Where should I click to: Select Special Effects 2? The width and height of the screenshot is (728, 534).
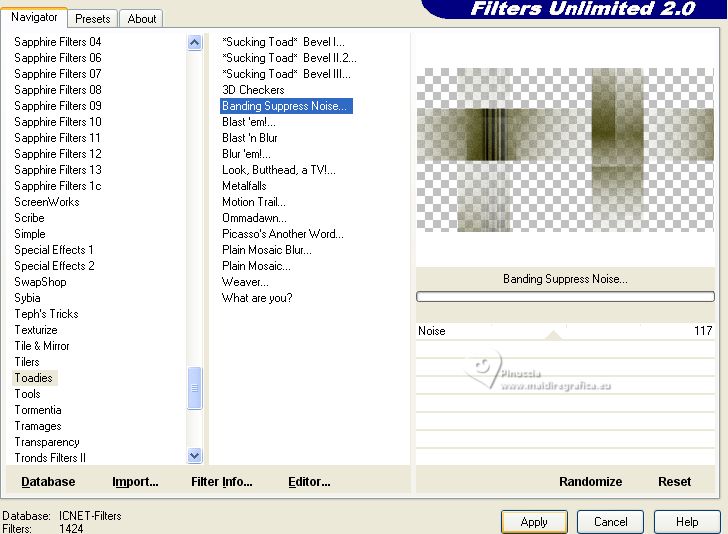pyautogui.click(x=54, y=266)
